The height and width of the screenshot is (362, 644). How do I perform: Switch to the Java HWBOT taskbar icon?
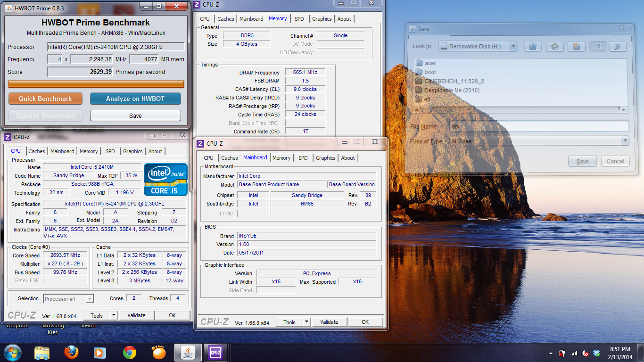(x=188, y=353)
